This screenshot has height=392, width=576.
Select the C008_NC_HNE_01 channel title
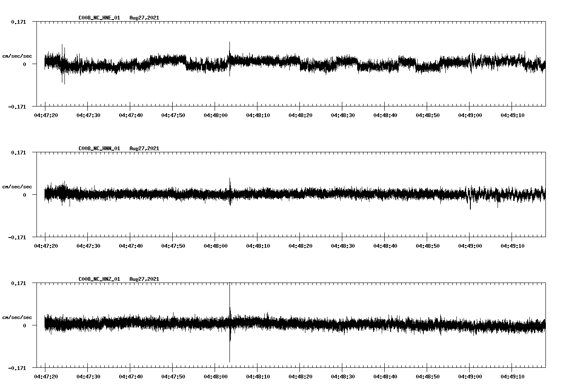click(99, 18)
